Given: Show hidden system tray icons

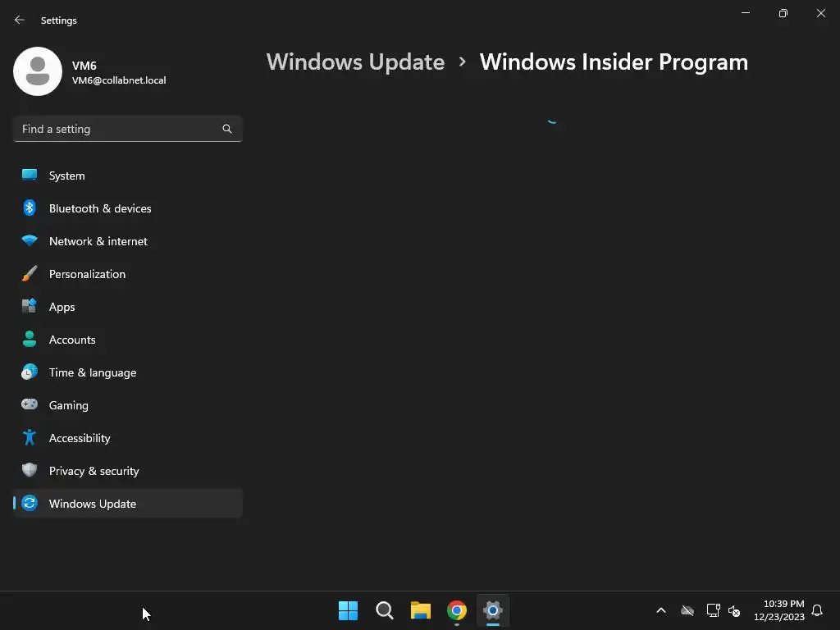Looking at the screenshot, I should click(661, 610).
